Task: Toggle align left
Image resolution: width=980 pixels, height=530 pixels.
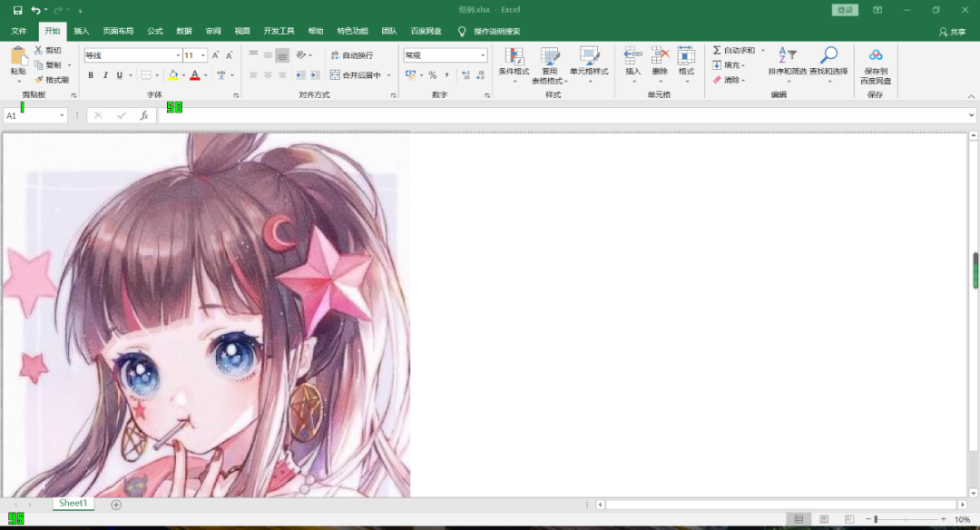Action: (x=254, y=75)
